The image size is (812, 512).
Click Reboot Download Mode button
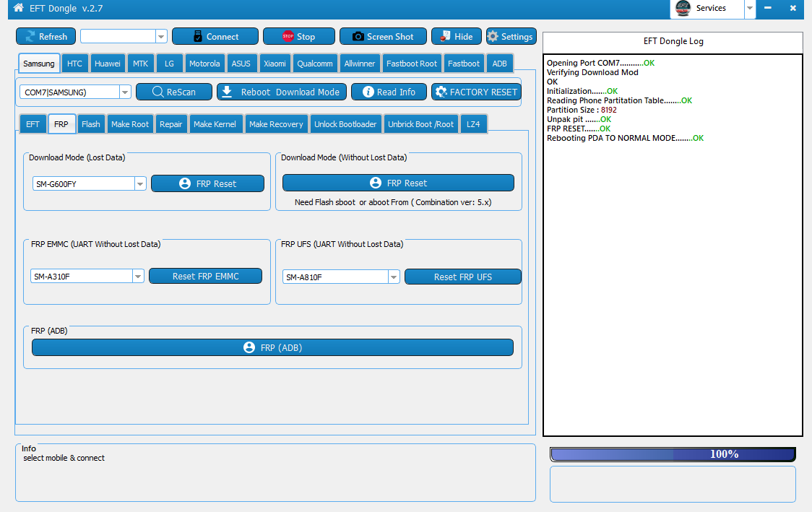(282, 92)
